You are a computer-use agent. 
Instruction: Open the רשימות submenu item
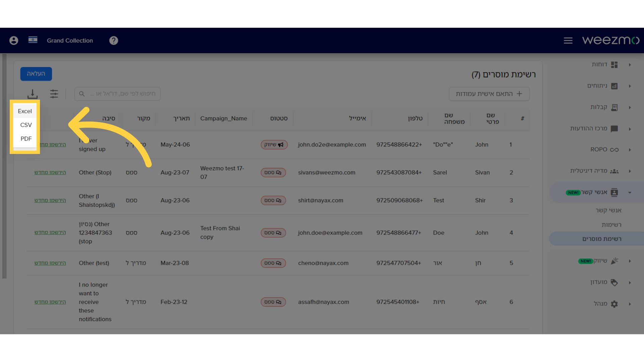[611, 225]
